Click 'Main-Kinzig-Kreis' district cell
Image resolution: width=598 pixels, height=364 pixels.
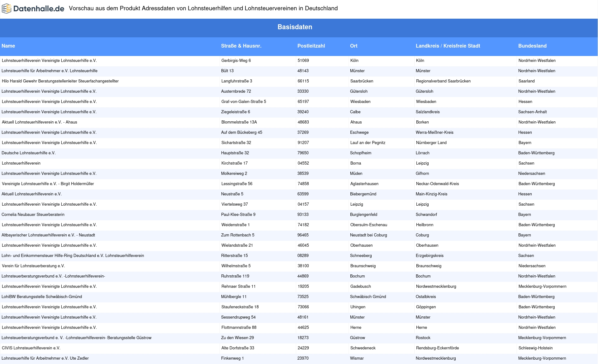pyautogui.click(x=431, y=194)
